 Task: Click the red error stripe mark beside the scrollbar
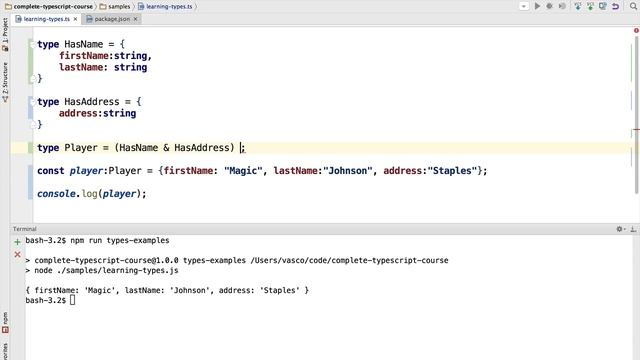pos(636,130)
